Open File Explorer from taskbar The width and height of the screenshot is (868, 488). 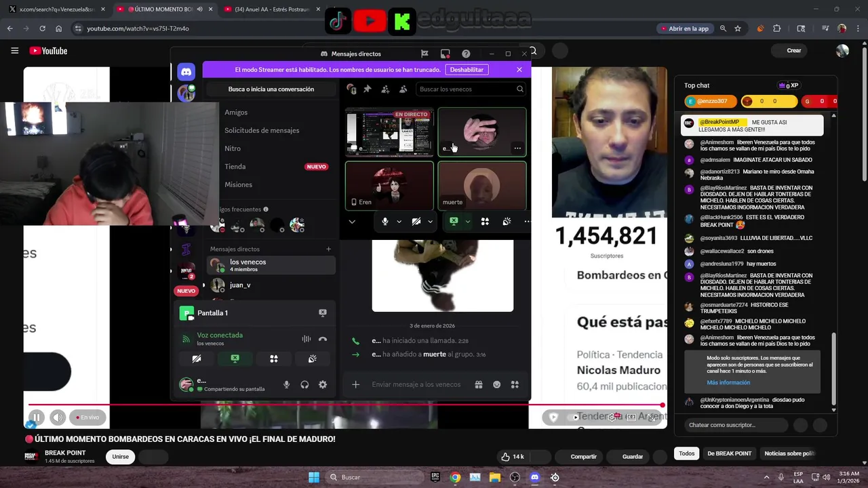[x=495, y=477]
